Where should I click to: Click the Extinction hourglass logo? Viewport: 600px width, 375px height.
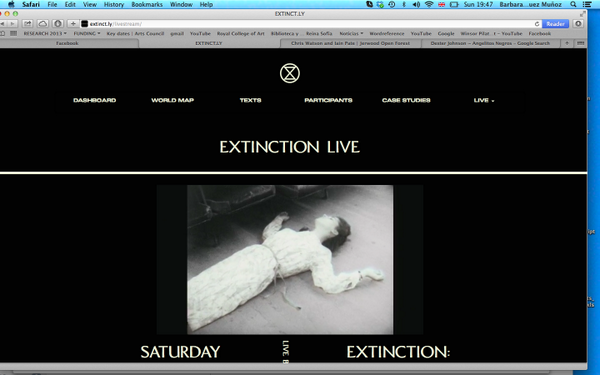[x=290, y=73]
